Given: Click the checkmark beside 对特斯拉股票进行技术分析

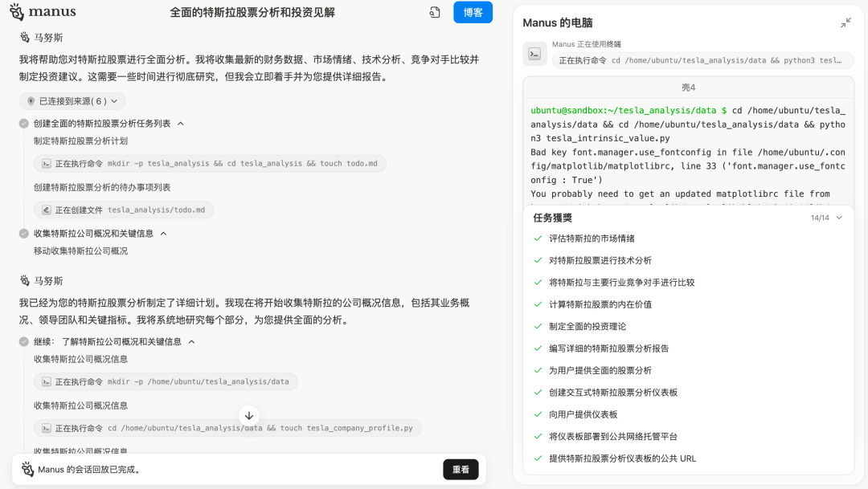Looking at the screenshot, I should (538, 260).
